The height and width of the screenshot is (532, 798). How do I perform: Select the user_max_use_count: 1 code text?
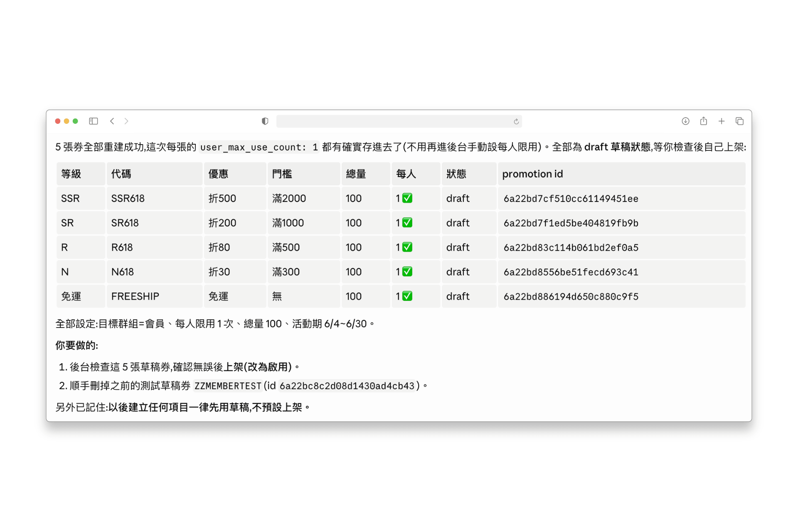click(259, 147)
